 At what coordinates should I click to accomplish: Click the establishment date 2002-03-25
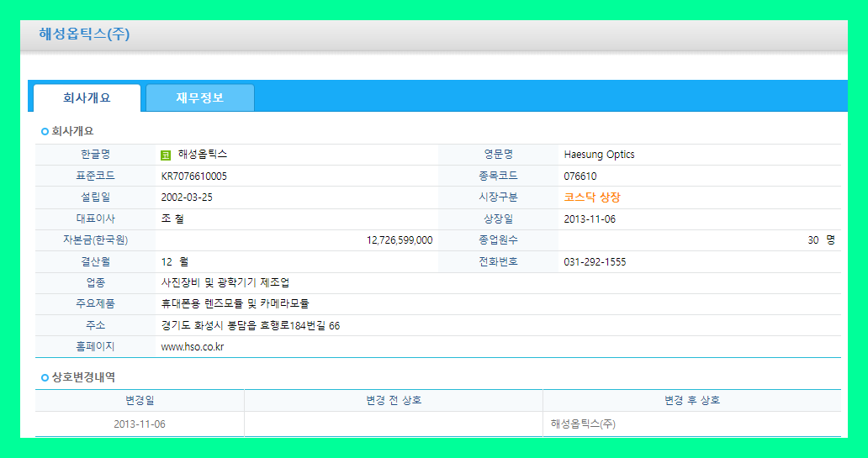(187, 197)
